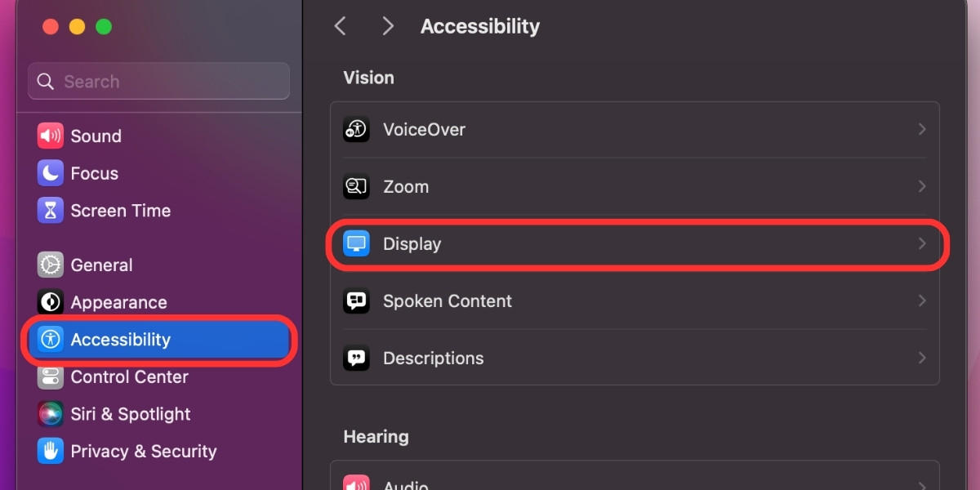Click the Zoom magnifier icon
980x490 pixels.
click(356, 186)
